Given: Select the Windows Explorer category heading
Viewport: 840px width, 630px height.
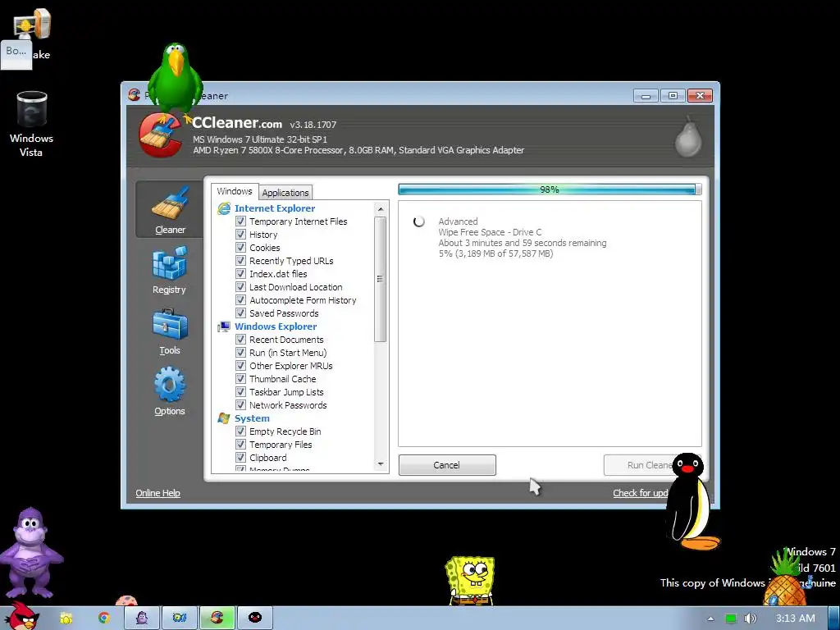Looking at the screenshot, I should coord(276,326).
